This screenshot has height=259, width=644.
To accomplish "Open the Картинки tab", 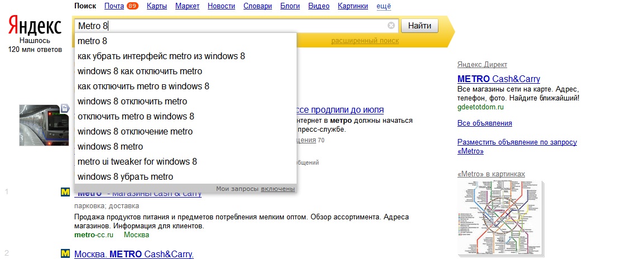I will pos(353,6).
